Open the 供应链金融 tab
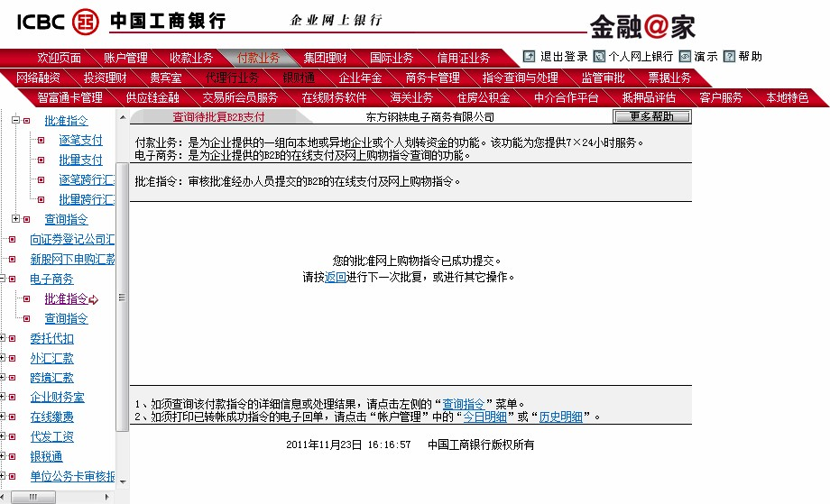This screenshot has width=830, height=504. click(x=152, y=97)
